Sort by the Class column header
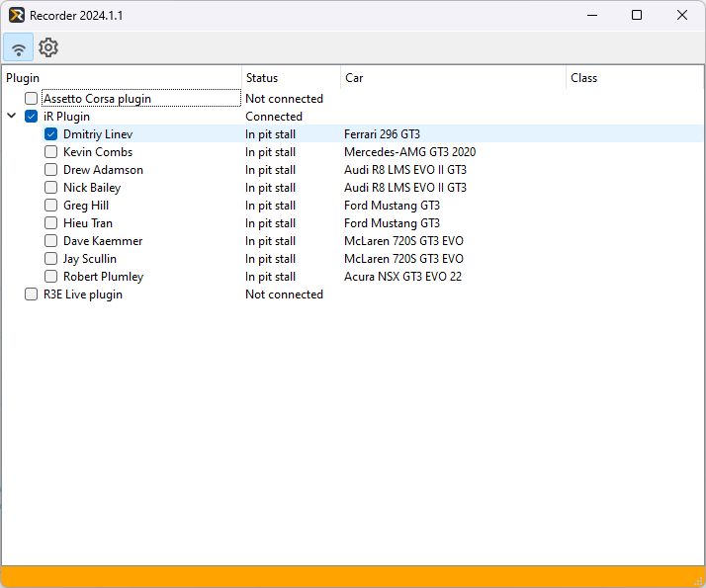 tap(635, 78)
